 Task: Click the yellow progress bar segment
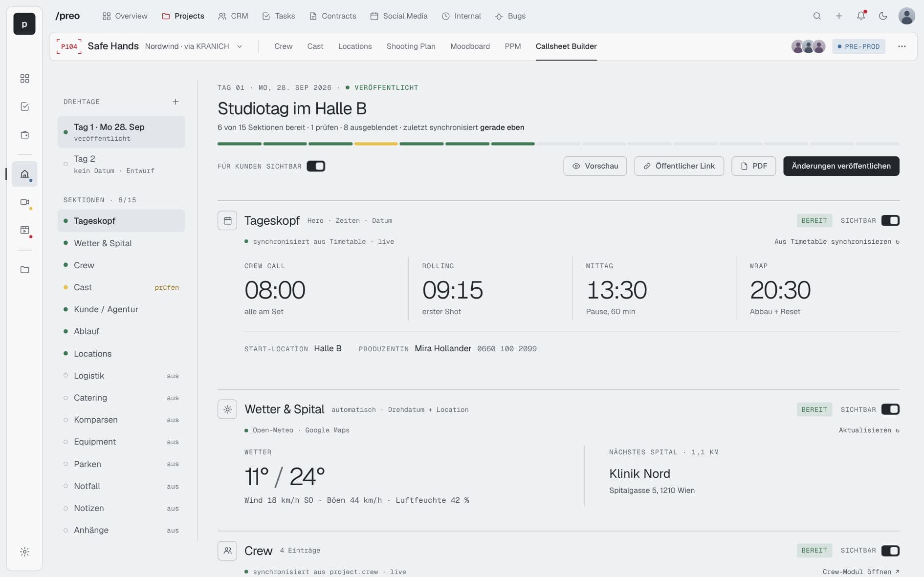(x=376, y=144)
